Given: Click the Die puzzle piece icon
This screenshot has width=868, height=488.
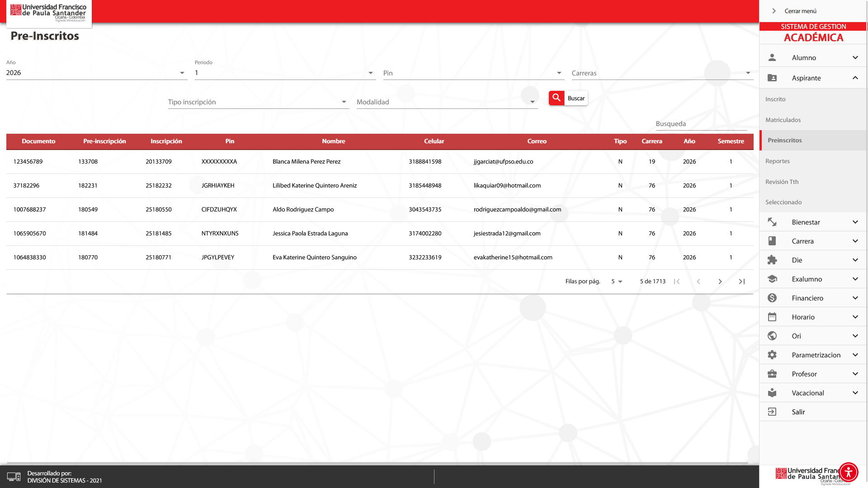Looking at the screenshot, I should point(772,260).
